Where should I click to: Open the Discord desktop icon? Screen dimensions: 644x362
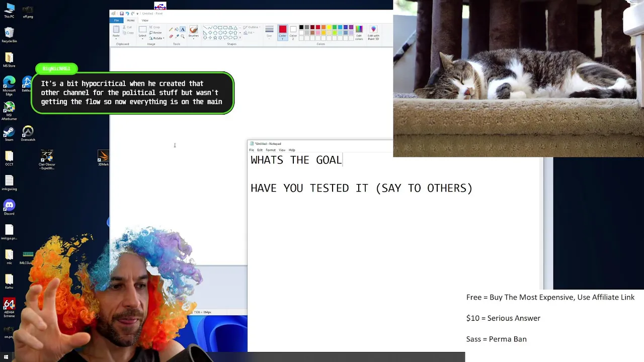[x=9, y=207]
